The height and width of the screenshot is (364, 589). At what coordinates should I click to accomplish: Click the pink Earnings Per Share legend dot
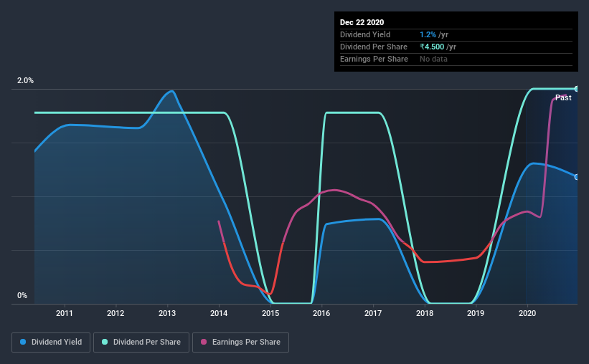pyautogui.click(x=204, y=342)
